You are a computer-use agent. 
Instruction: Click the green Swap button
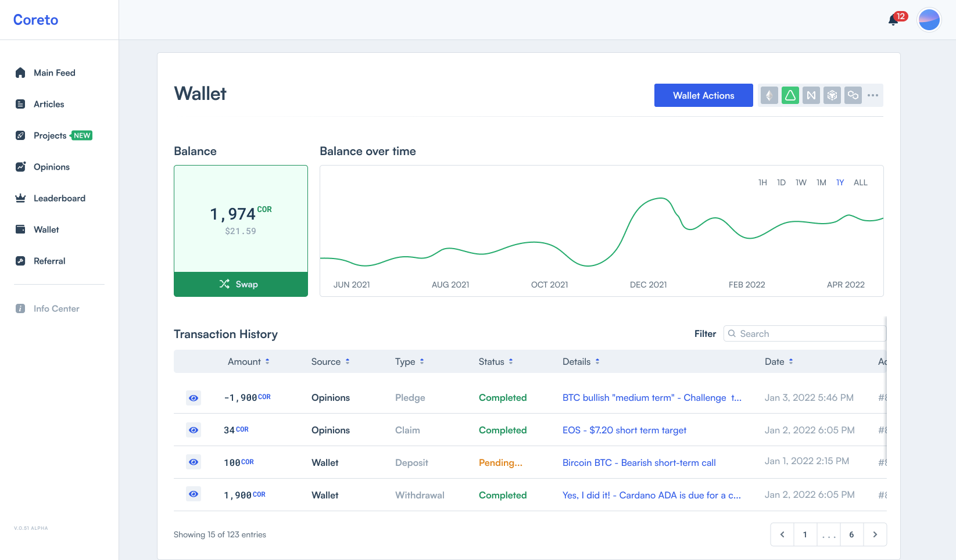pos(241,284)
